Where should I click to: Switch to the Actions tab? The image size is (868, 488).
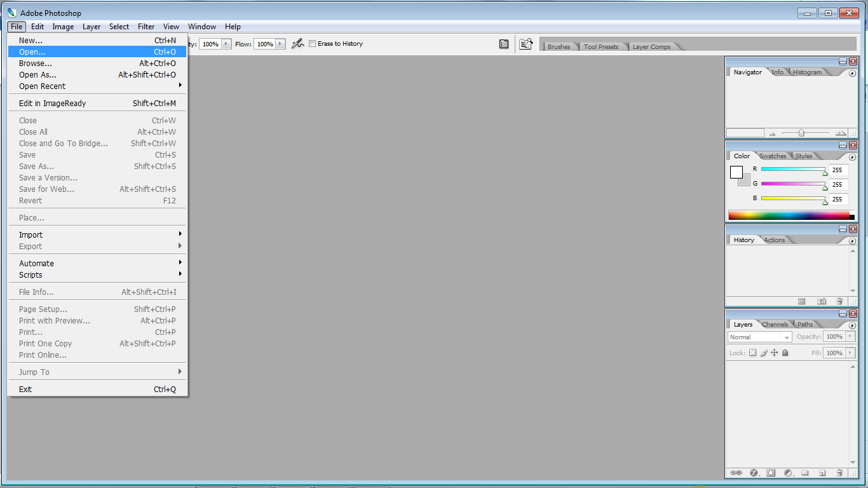(x=774, y=240)
